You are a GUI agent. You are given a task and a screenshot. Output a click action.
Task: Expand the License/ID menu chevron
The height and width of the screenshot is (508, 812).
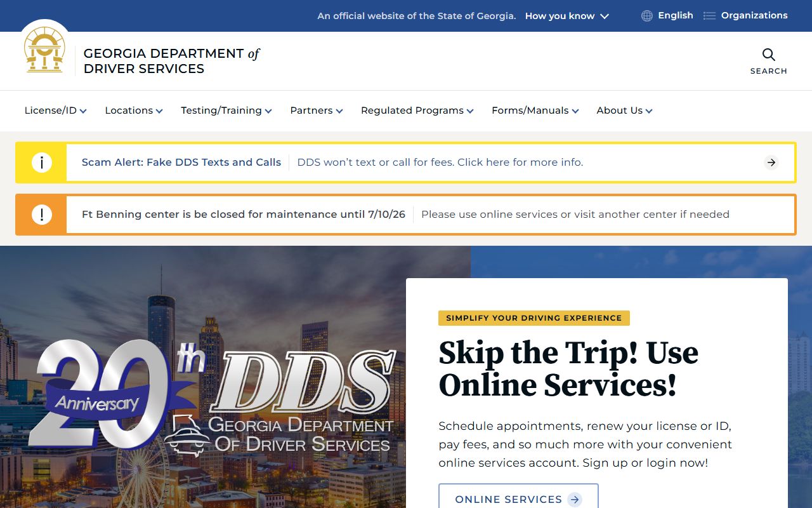83,111
